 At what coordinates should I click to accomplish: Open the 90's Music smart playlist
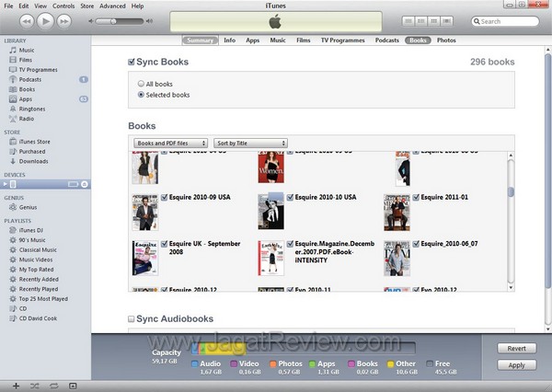pos(32,240)
